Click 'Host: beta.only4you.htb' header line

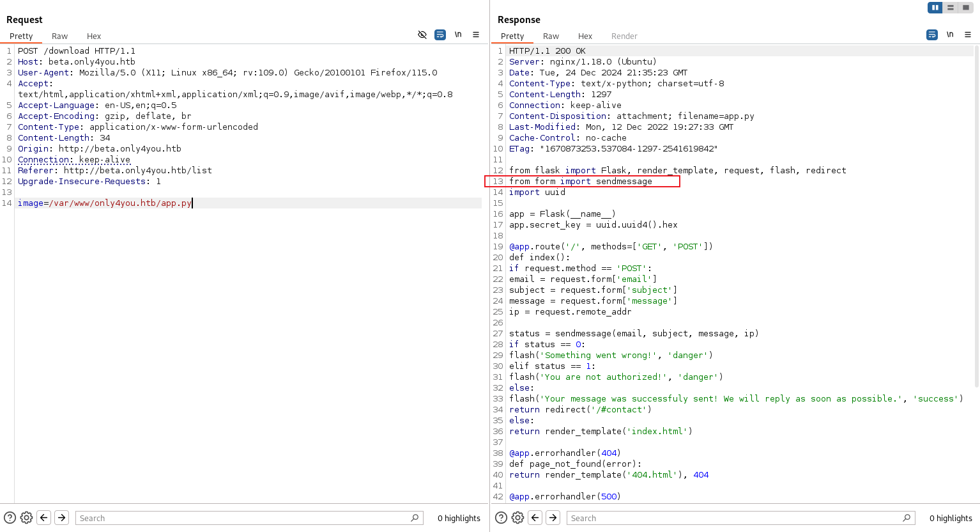click(77, 61)
